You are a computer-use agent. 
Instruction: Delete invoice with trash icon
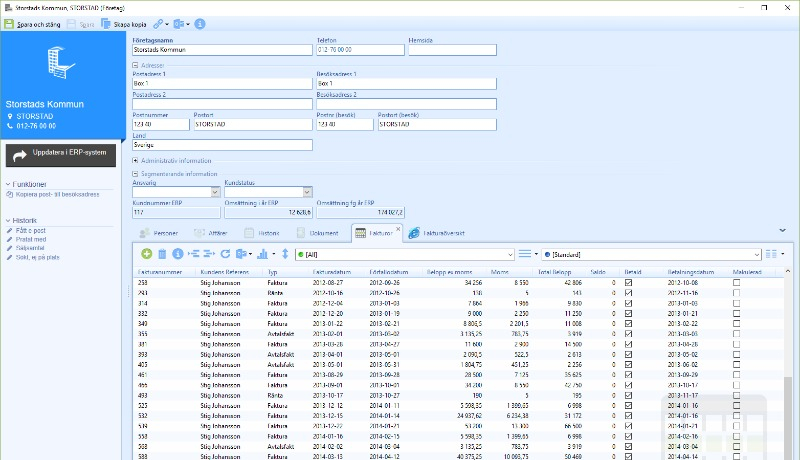point(162,254)
